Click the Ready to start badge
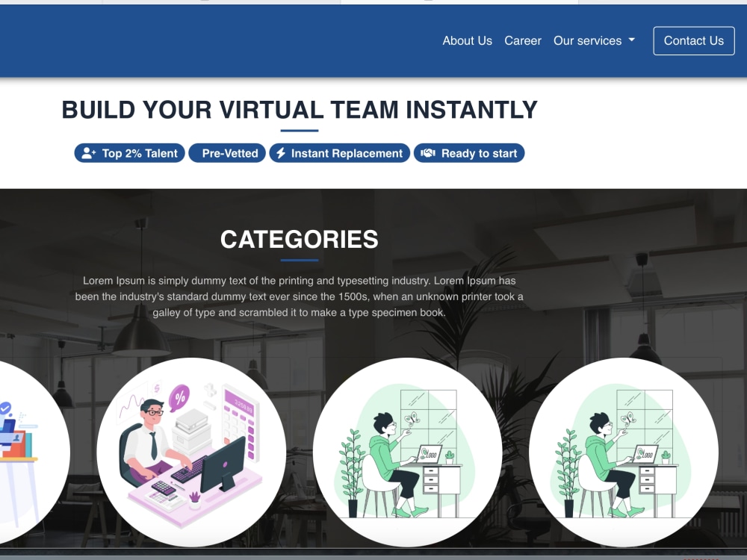The height and width of the screenshot is (560, 747). click(x=469, y=153)
